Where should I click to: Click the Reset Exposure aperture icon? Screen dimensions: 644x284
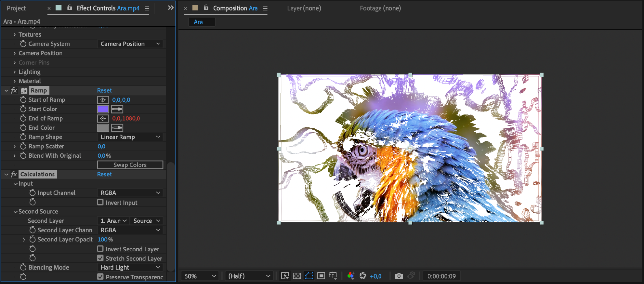tap(363, 276)
